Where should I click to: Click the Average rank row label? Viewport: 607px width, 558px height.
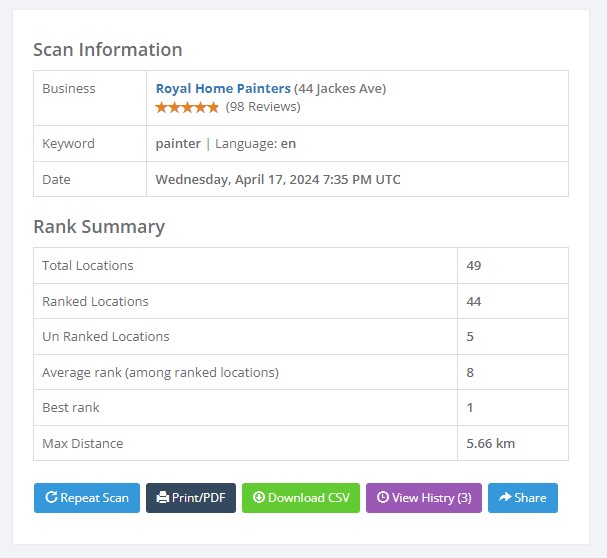pyautogui.click(x=160, y=372)
